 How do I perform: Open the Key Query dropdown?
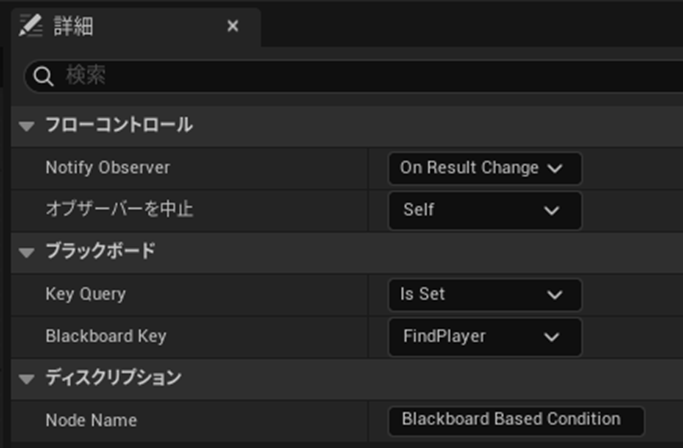484,294
